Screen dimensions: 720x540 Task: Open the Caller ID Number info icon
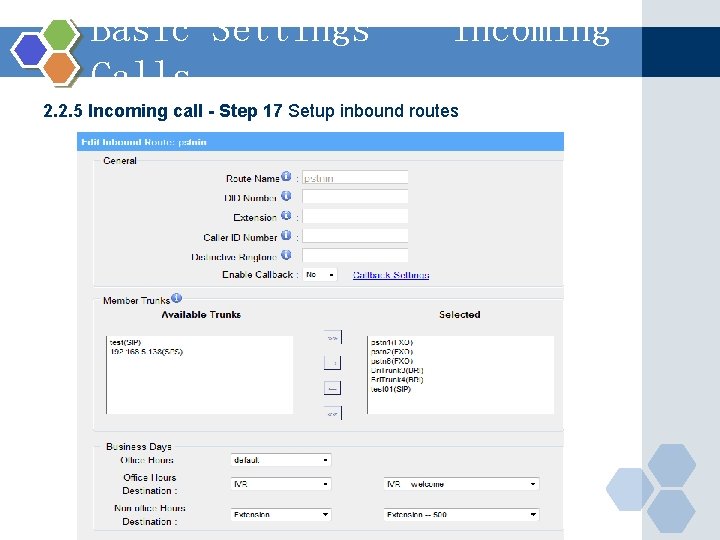pyautogui.click(x=286, y=235)
